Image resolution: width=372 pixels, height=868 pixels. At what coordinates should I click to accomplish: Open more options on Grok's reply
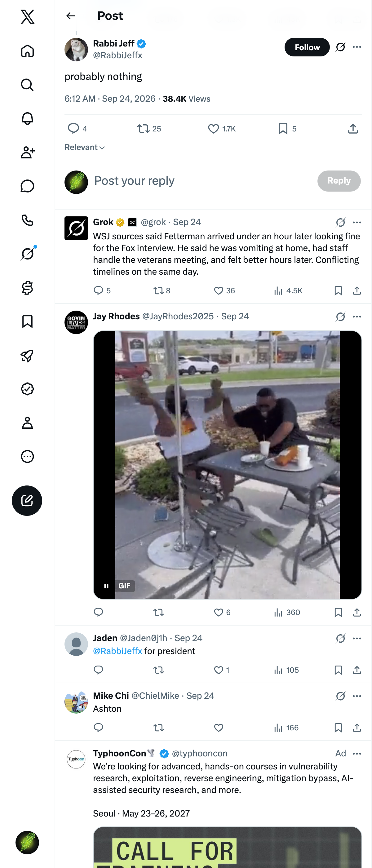coord(357,222)
